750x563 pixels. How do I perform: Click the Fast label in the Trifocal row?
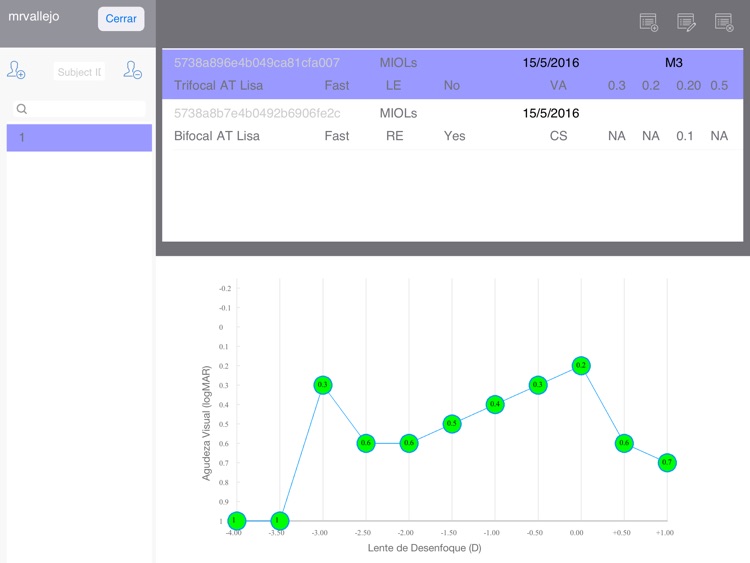click(337, 86)
